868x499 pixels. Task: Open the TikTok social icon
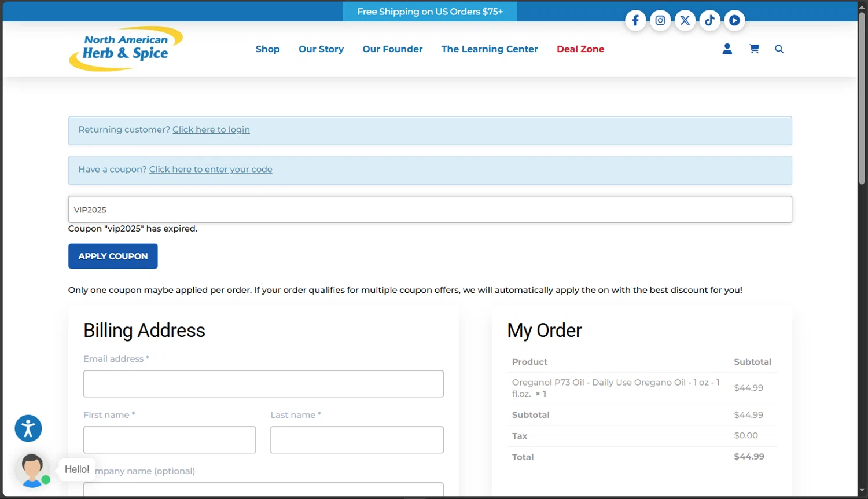coord(709,21)
